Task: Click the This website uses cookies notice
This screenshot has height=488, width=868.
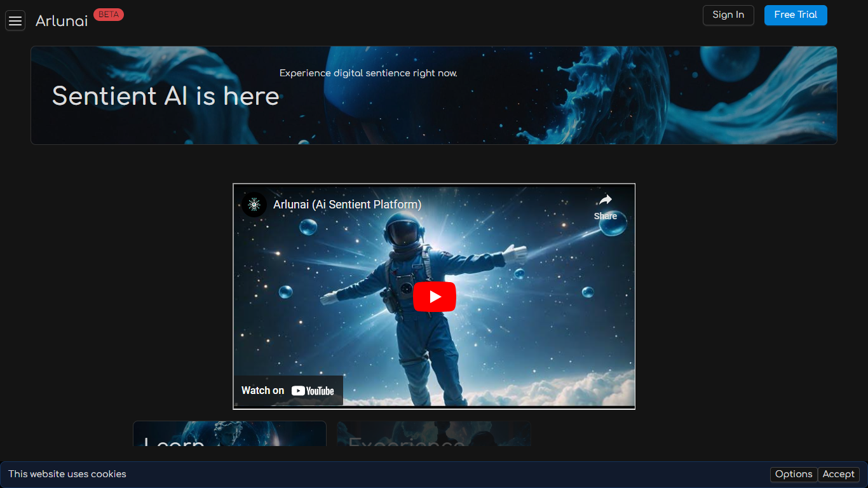Action: tap(67, 474)
